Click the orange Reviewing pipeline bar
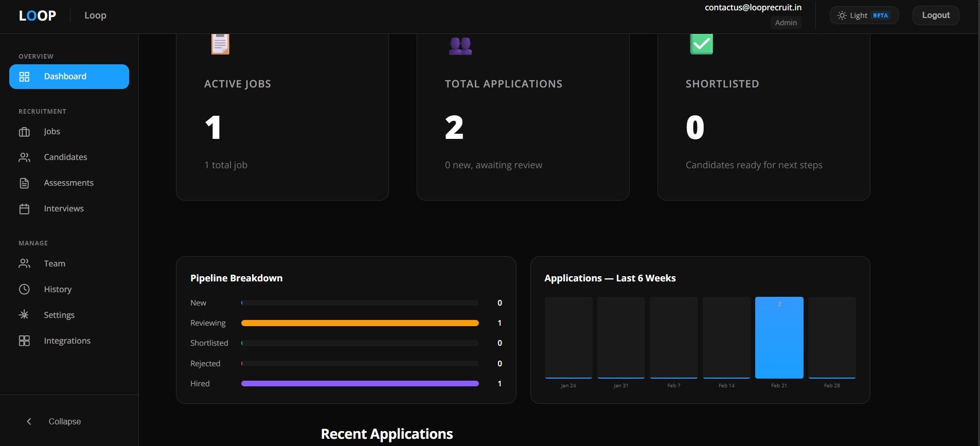This screenshot has height=446, width=980. (x=360, y=323)
